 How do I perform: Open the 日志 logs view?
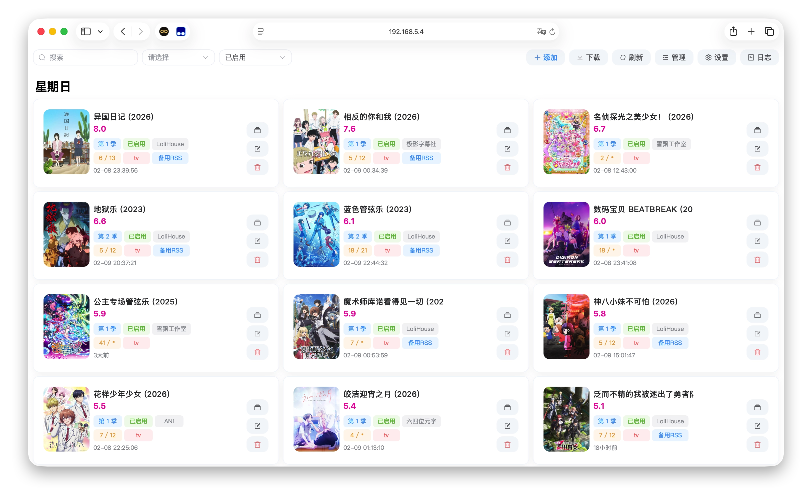point(759,57)
